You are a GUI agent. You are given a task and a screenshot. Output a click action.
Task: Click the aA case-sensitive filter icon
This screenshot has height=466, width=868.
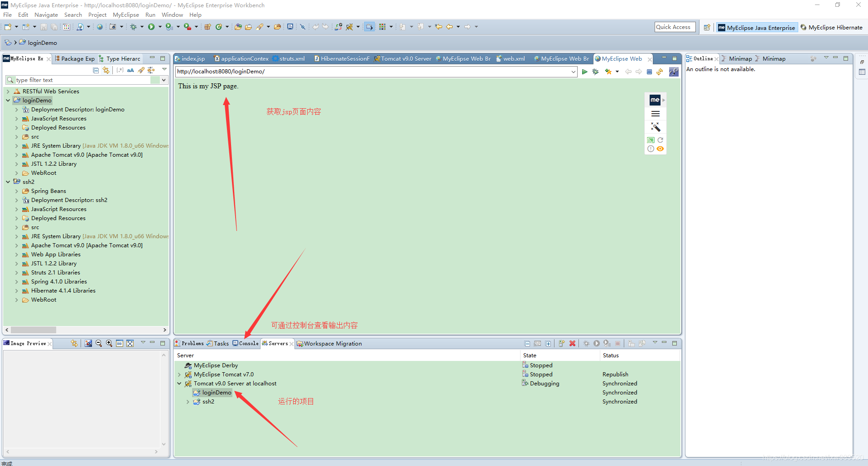pos(130,70)
